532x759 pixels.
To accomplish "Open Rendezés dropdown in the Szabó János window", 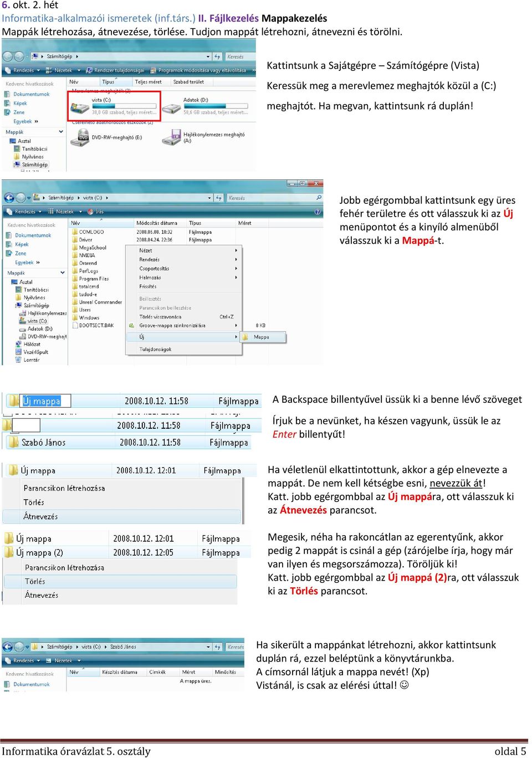I will point(23,660).
